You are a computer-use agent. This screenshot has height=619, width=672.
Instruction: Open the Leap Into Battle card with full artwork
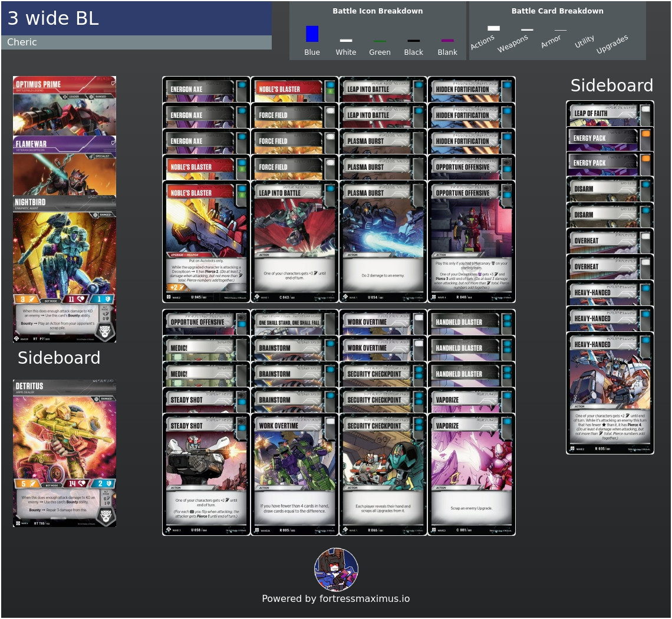click(294, 241)
